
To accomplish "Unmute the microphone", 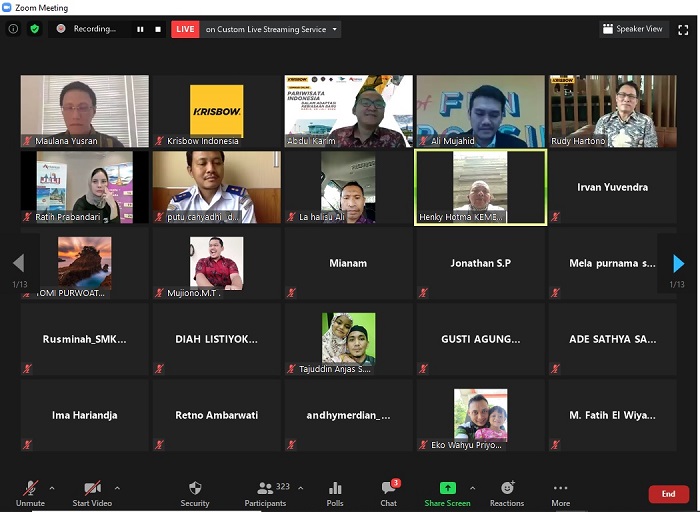I will tap(30, 492).
